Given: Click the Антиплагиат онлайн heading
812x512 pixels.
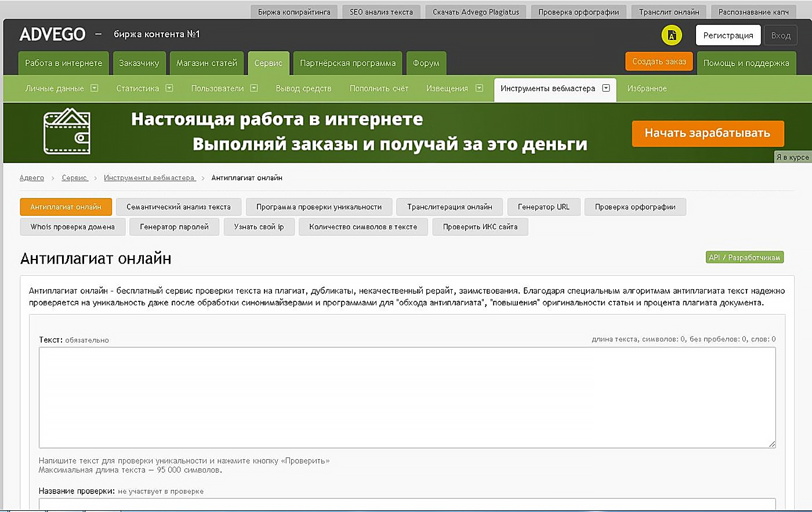Looking at the screenshot, I should (x=96, y=258).
